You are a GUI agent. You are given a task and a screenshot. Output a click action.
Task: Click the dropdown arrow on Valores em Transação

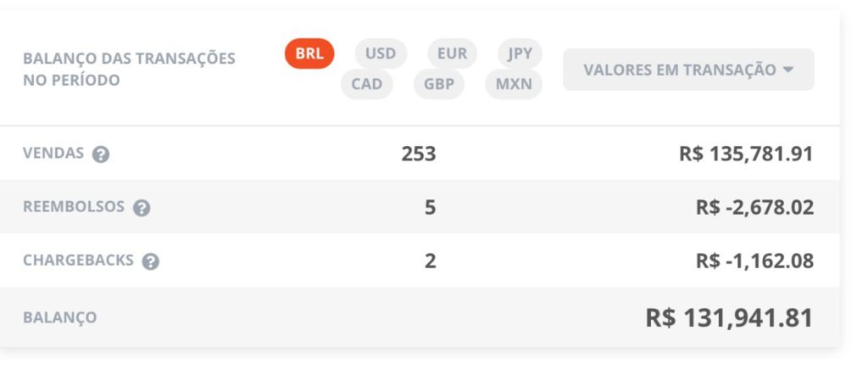789,70
